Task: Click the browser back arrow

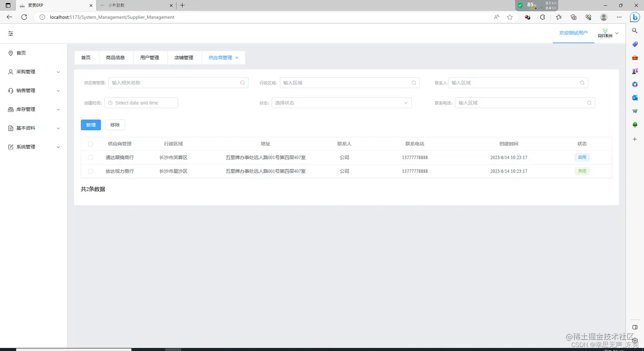Action: pyautogui.click(x=9, y=17)
